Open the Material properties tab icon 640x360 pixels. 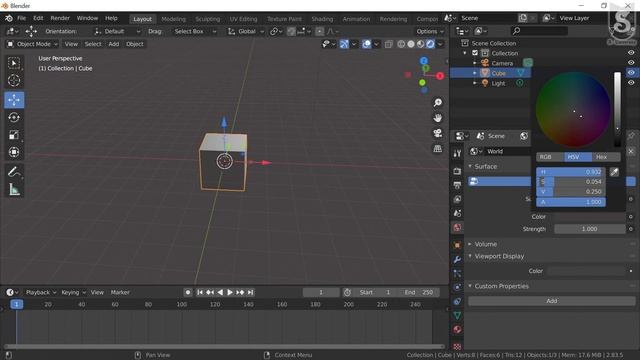click(x=457, y=329)
